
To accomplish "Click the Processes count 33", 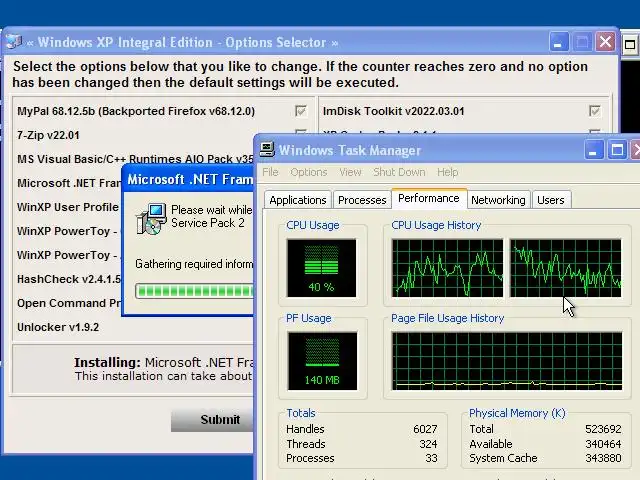I will (431, 458).
